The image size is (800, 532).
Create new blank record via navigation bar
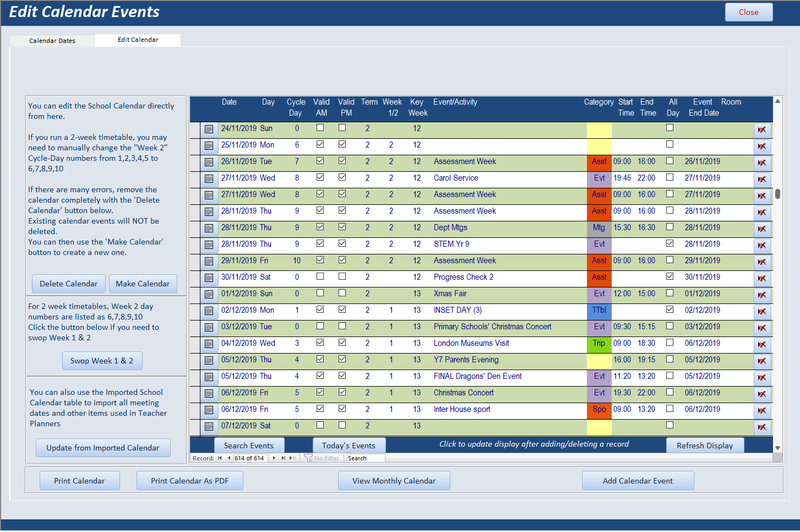[293, 458]
